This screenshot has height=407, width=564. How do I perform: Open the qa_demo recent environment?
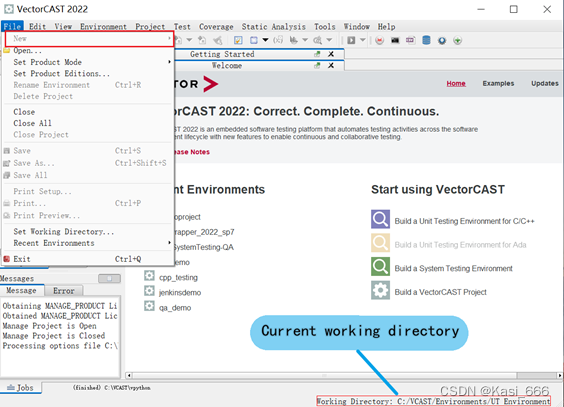click(x=175, y=307)
